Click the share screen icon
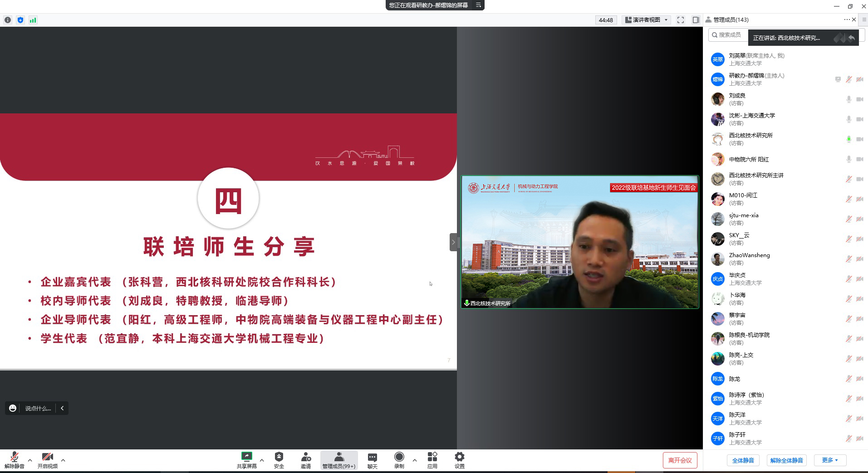Image resolution: width=868 pixels, height=473 pixels. coord(246,457)
